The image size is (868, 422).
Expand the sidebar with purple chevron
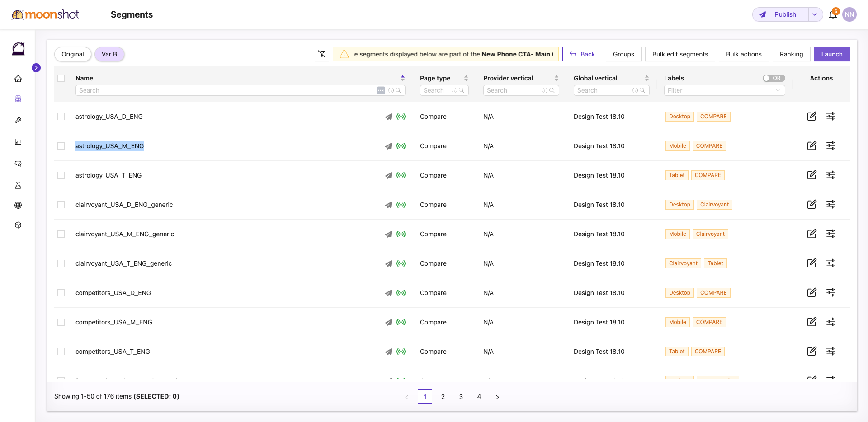point(36,68)
